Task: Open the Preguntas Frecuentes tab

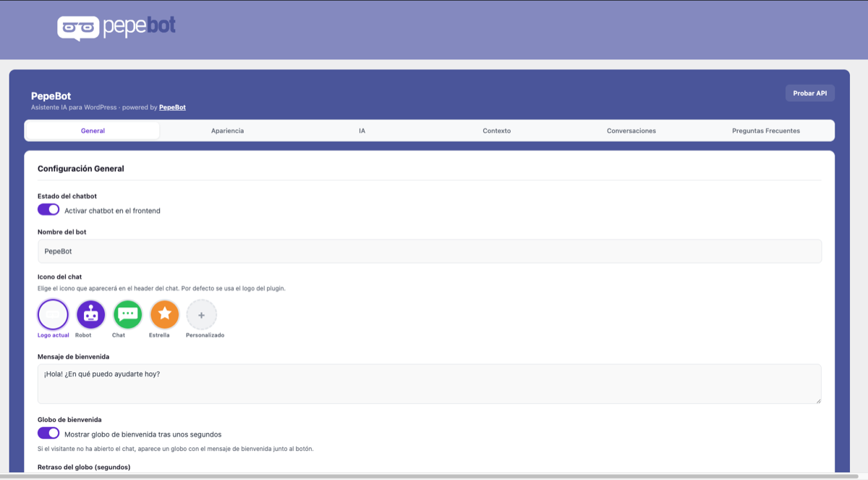Action: pyautogui.click(x=766, y=130)
